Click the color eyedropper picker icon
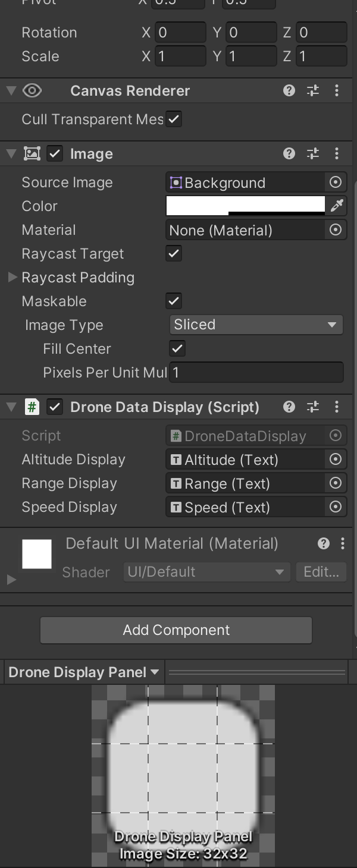Image resolution: width=357 pixels, height=868 pixels. click(x=337, y=206)
